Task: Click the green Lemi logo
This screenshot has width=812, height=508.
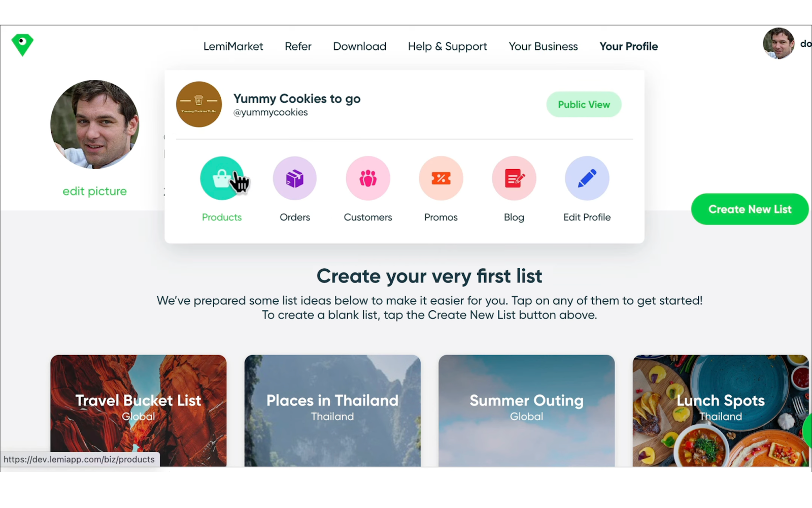Action: click(x=22, y=45)
